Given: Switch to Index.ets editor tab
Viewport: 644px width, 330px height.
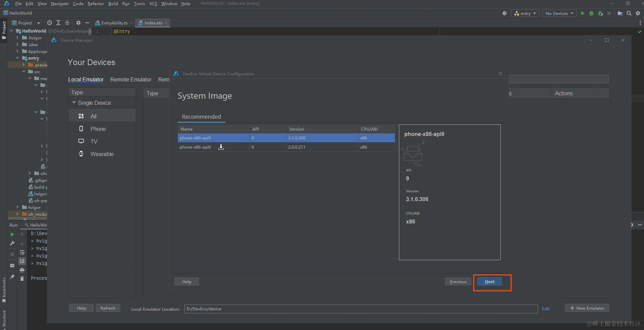Looking at the screenshot, I should tap(153, 23).
